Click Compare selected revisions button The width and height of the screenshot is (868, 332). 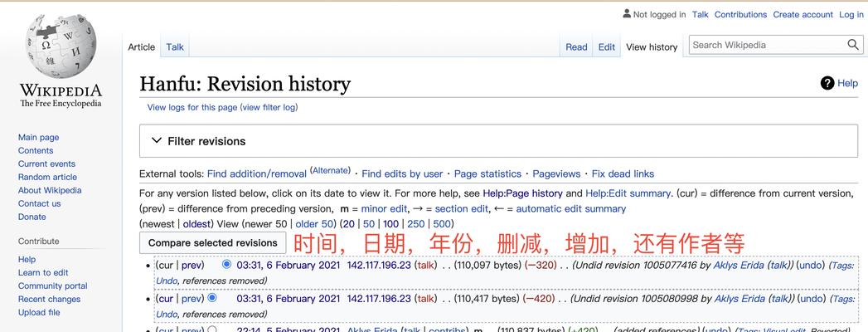coord(212,242)
